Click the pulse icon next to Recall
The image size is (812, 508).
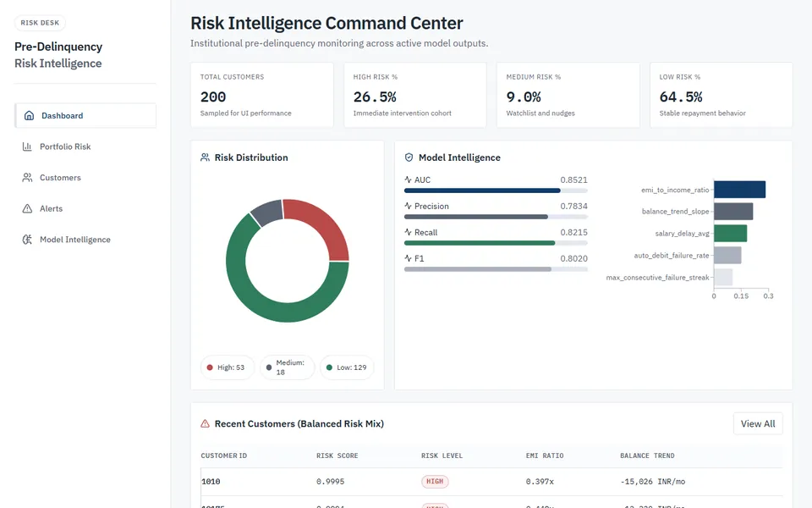coord(408,232)
